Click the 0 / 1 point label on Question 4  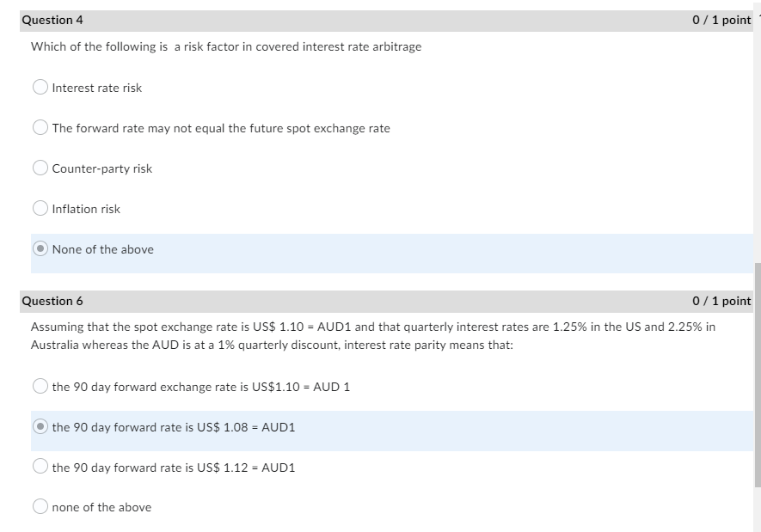(722, 19)
